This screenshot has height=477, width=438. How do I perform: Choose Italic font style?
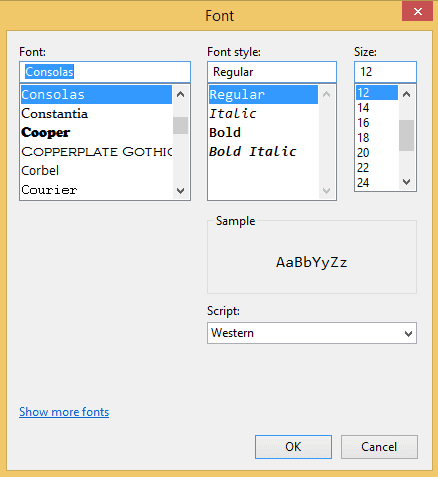263,114
